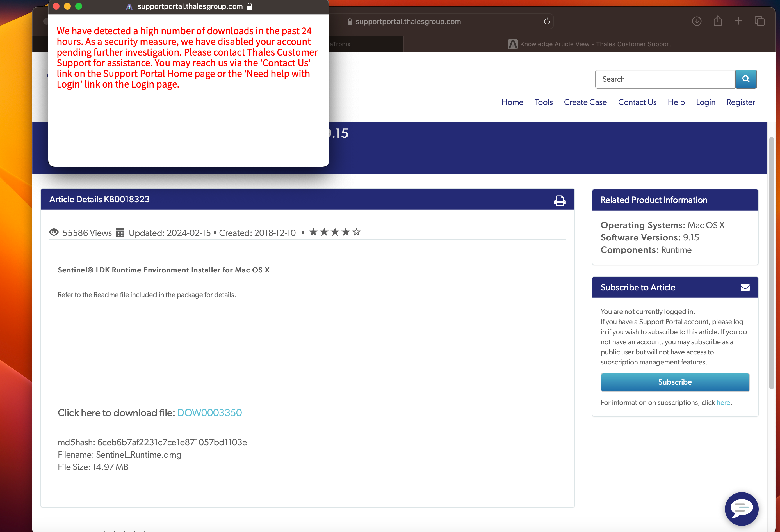Download file DOW0003350 link

pyautogui.click(x=209, y=412)
